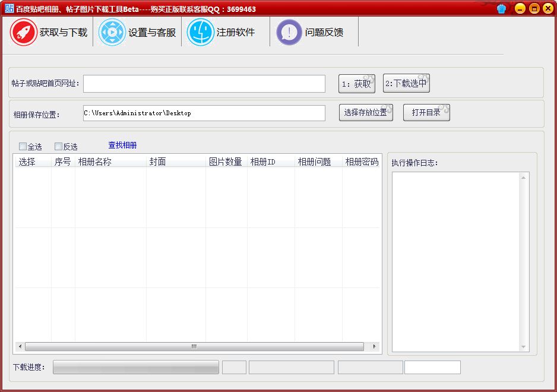Enable the 全选 checkbox

click(23, 146)
